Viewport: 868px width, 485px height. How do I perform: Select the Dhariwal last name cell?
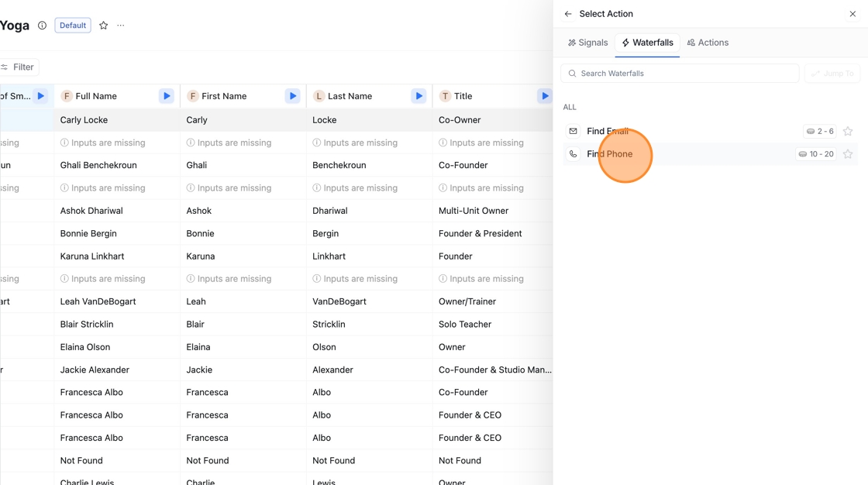369,211
